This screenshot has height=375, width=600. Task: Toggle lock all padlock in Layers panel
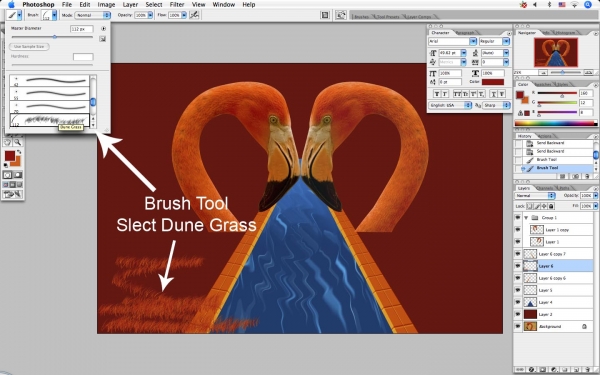551,206
